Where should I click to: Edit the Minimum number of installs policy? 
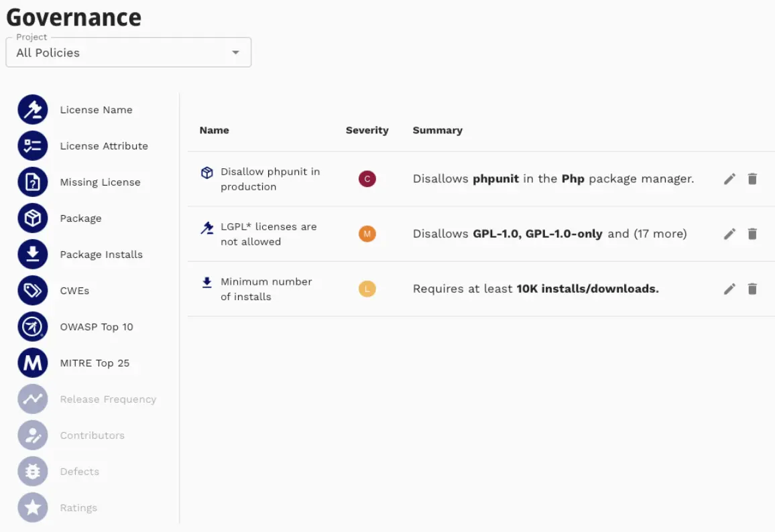coord(729,289)
